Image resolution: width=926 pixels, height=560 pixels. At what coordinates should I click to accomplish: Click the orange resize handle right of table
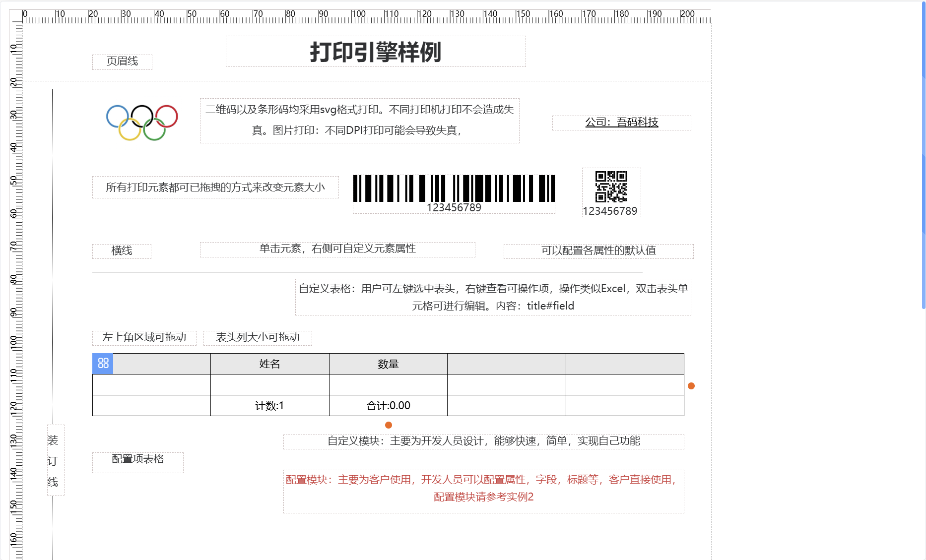(x=691, y=386)
